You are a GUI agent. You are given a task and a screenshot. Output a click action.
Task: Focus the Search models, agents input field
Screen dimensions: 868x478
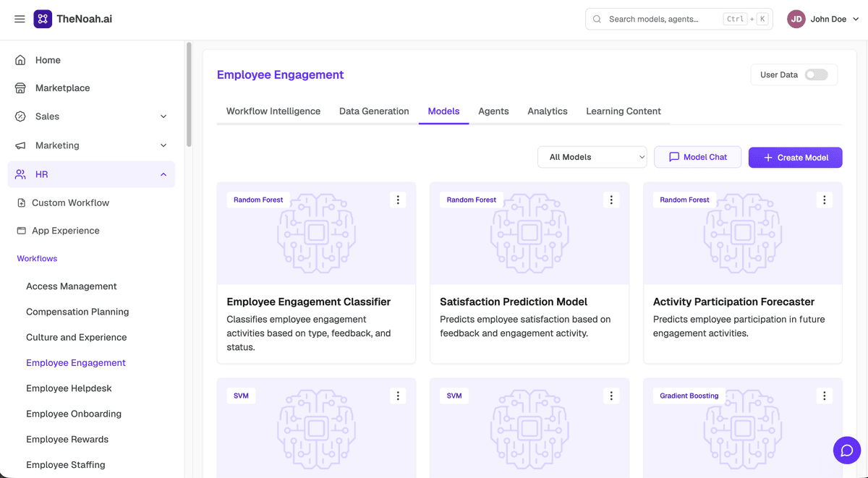click(679, 20)
